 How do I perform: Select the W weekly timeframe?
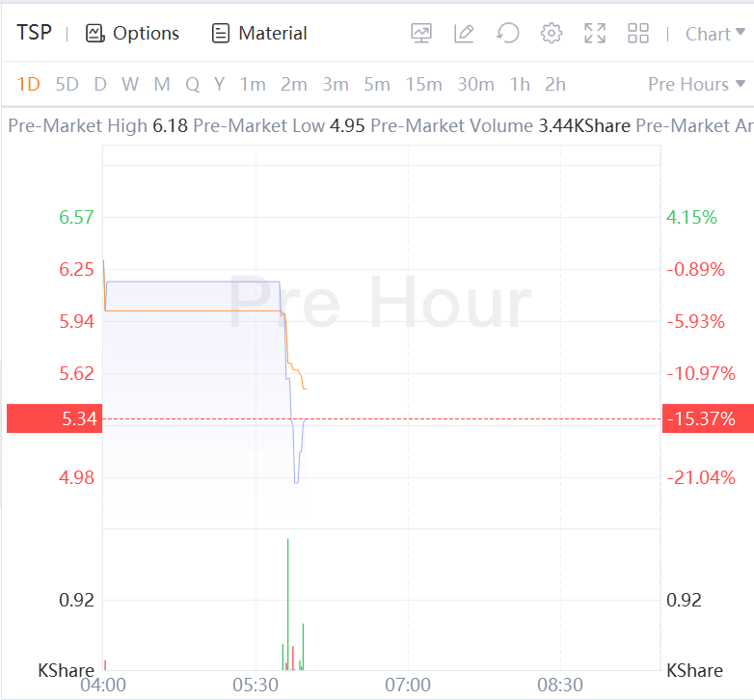(x=130, y=84)
